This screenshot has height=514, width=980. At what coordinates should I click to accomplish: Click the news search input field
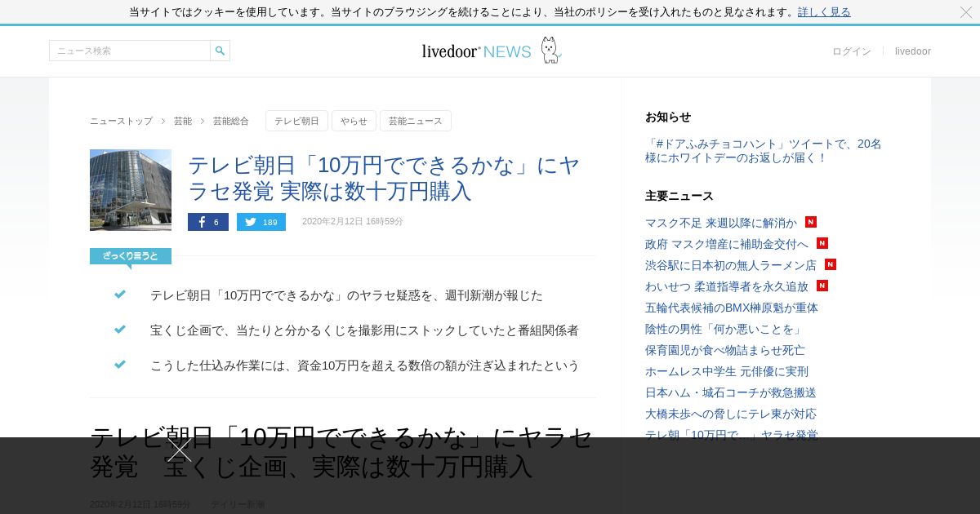point(130,51)
